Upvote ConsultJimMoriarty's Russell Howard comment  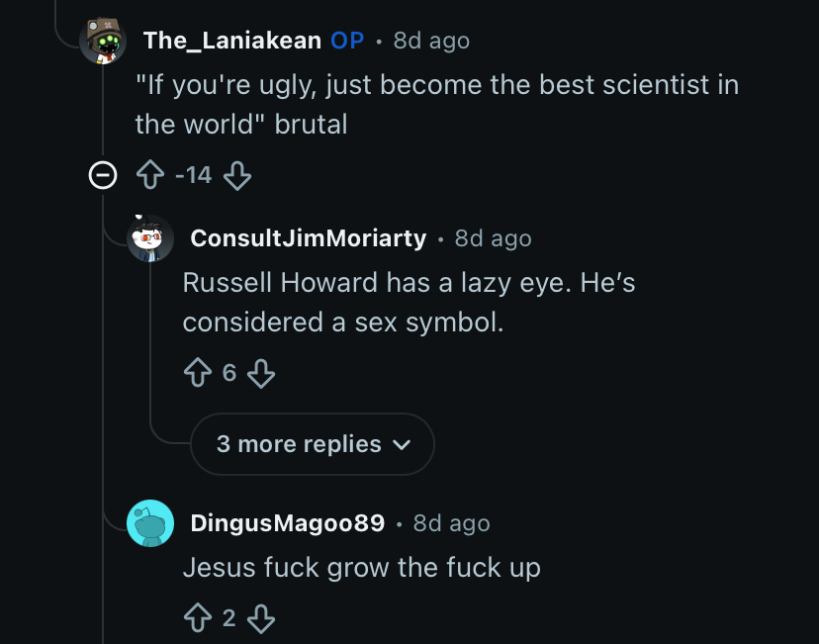pyautogui.click(x=198, y=373)
